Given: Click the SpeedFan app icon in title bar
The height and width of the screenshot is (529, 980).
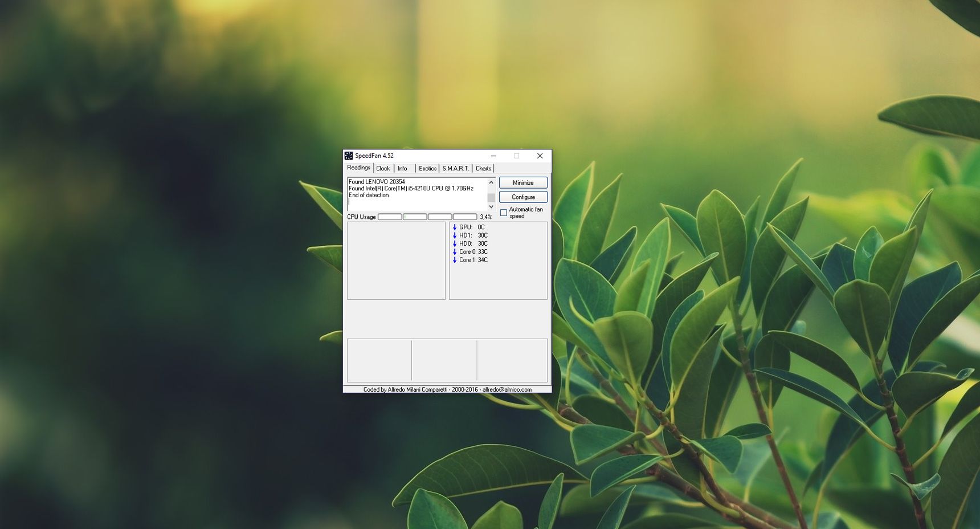Looking at the screenshot, I should coord(348,156).
